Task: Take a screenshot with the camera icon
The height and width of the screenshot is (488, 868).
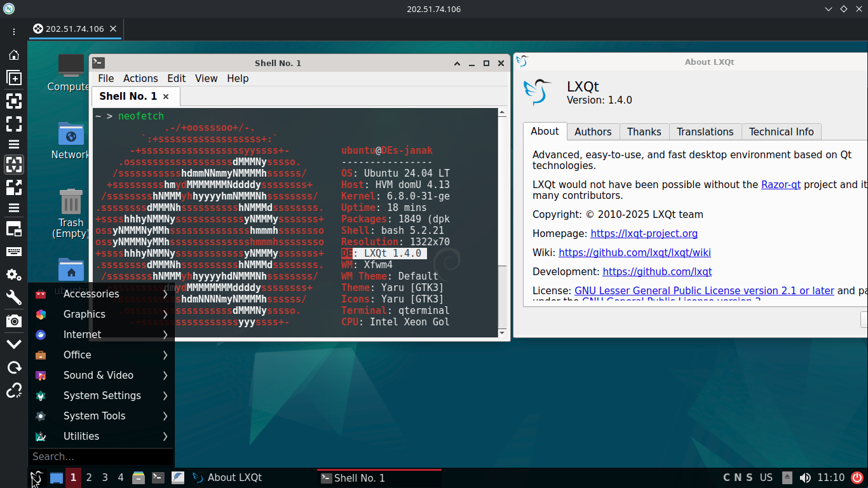Action: pyautogui.click(x=13, y=321)
